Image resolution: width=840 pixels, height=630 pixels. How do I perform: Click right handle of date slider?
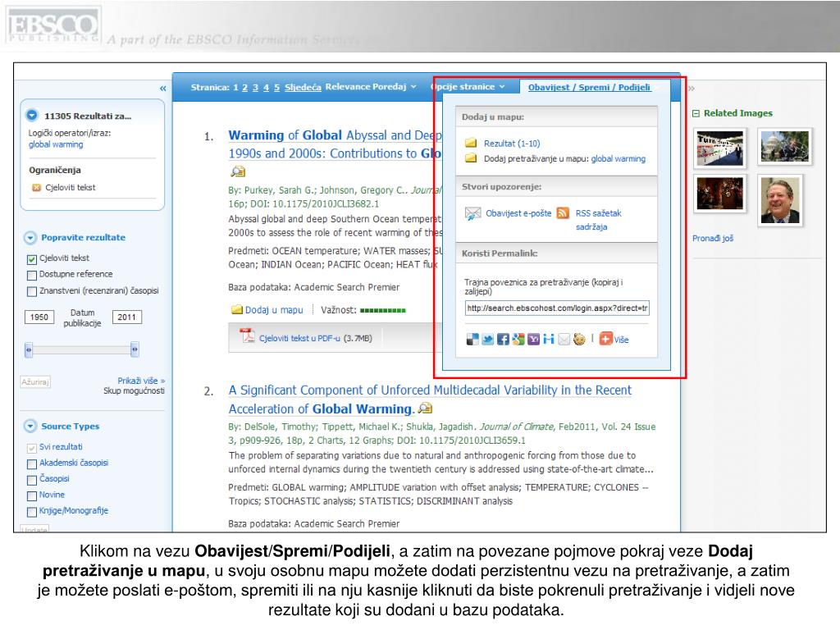tap(135, 349)
